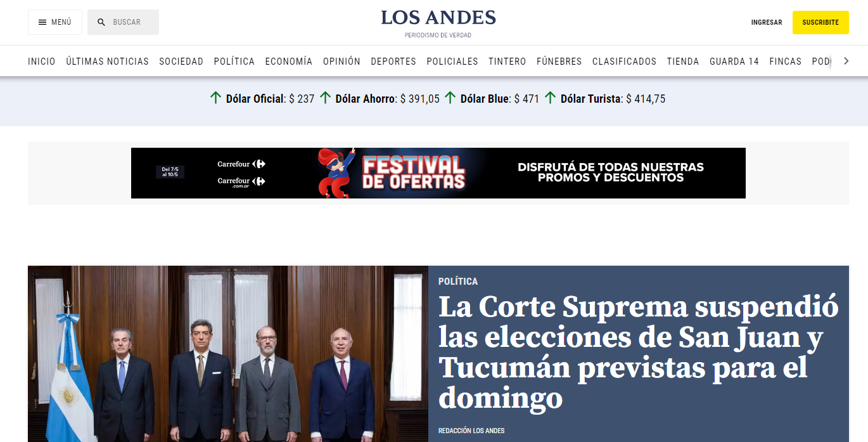
Task: Click the yellow Suscribite button
Action: (820, 22)
